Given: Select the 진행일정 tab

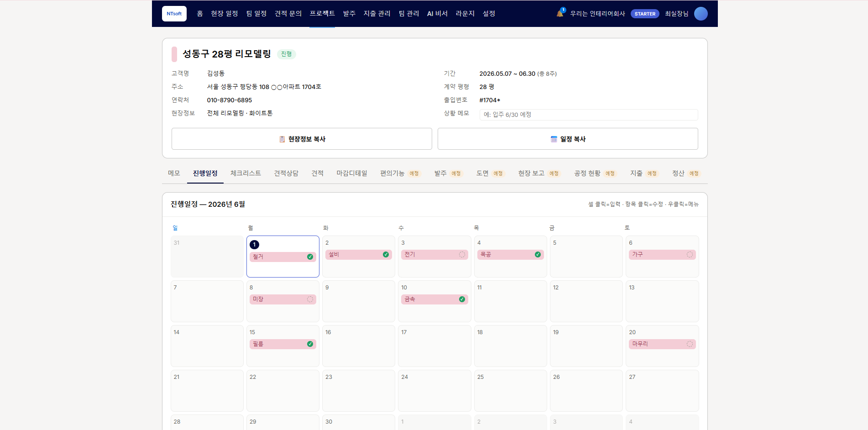Looking at the screenshot, I should point(205,173).
